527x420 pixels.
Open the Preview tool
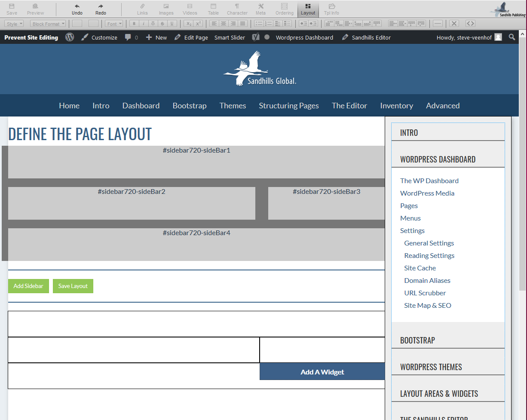35,9
